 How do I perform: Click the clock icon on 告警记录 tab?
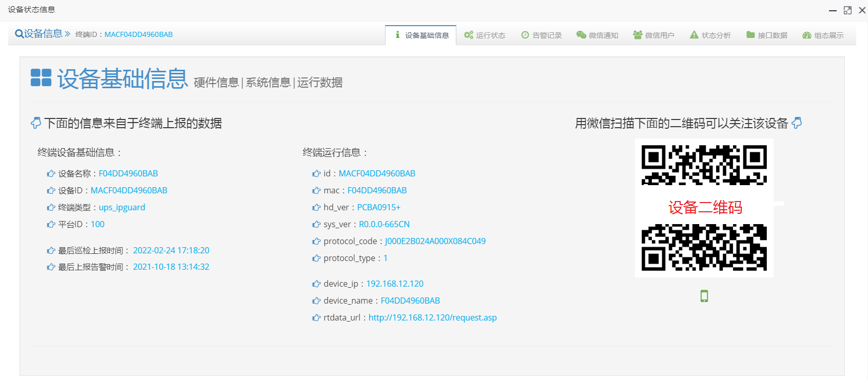[x=525, y=35]
